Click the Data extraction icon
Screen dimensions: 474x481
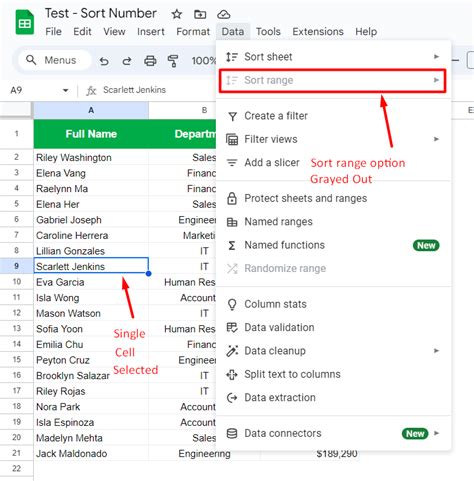232,398
